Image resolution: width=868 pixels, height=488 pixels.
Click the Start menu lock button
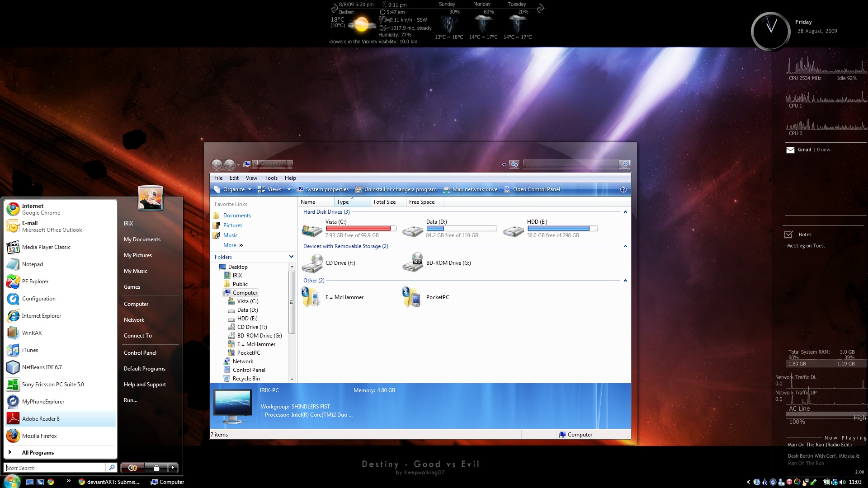pos(156,468)
